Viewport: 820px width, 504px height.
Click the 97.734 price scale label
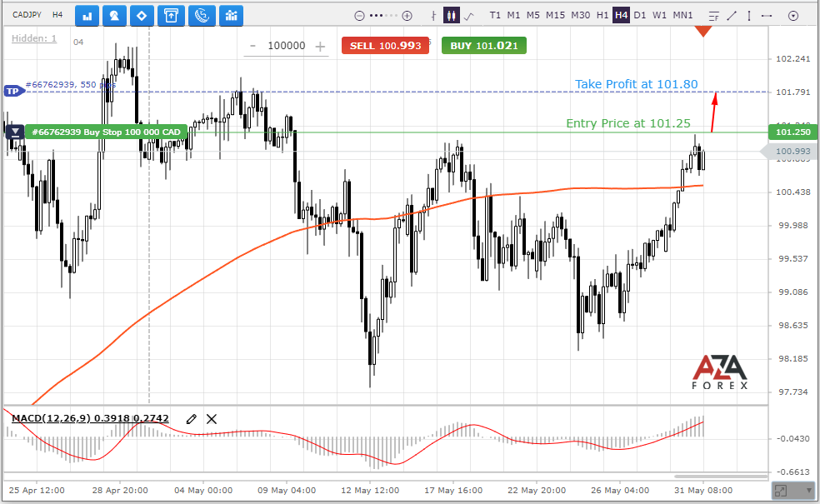(x=792, y=392)
